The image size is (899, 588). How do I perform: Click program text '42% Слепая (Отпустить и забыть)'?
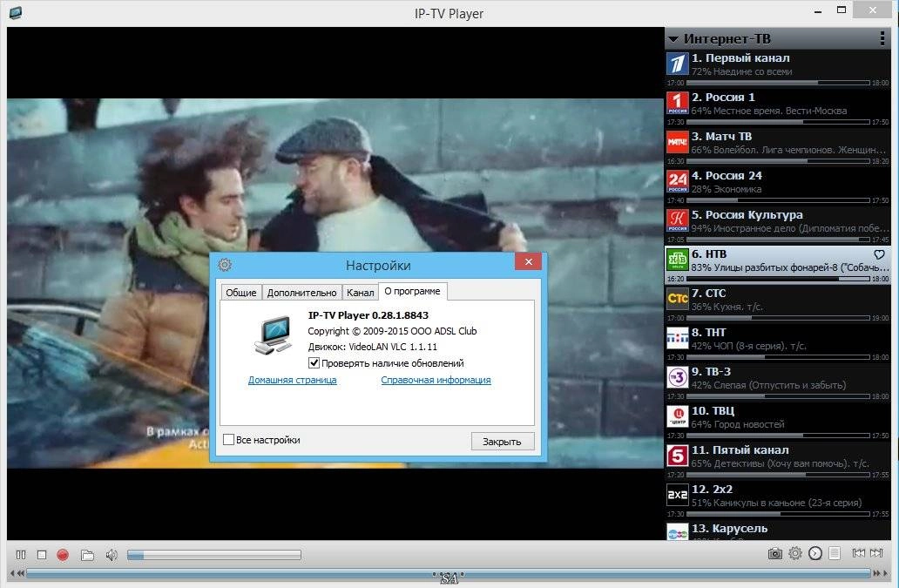point(768,385)
